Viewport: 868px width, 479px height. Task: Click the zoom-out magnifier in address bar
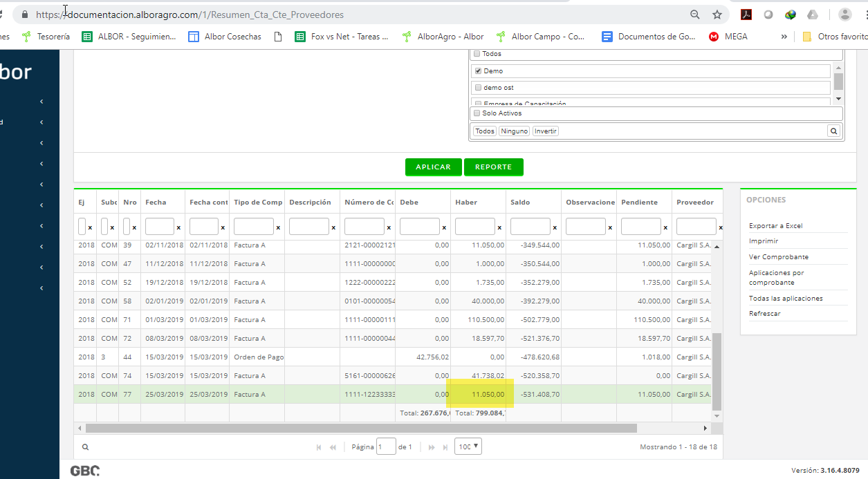tap(695, 15)
